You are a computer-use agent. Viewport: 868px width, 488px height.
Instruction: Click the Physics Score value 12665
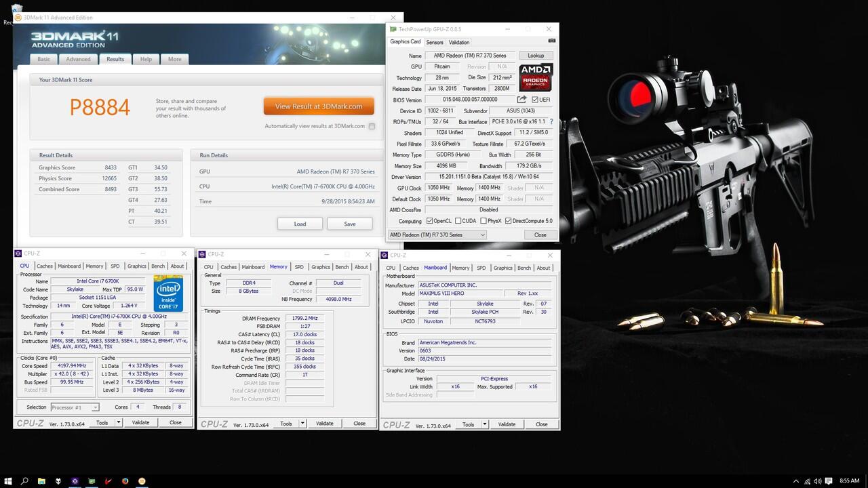[108, 178]
